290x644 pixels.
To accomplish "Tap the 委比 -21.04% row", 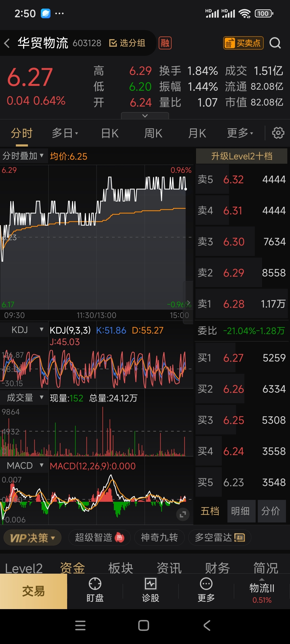I will [x=242, y=331].
